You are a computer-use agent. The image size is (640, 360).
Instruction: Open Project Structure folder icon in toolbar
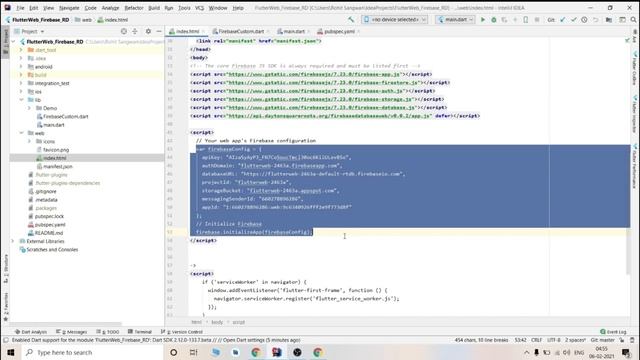click(x=609, y=20)
